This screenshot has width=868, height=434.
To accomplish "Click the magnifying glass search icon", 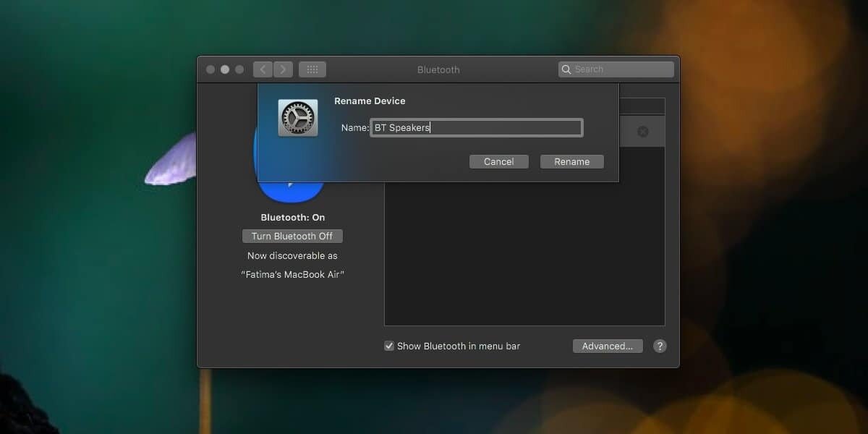I will (566, 69).
